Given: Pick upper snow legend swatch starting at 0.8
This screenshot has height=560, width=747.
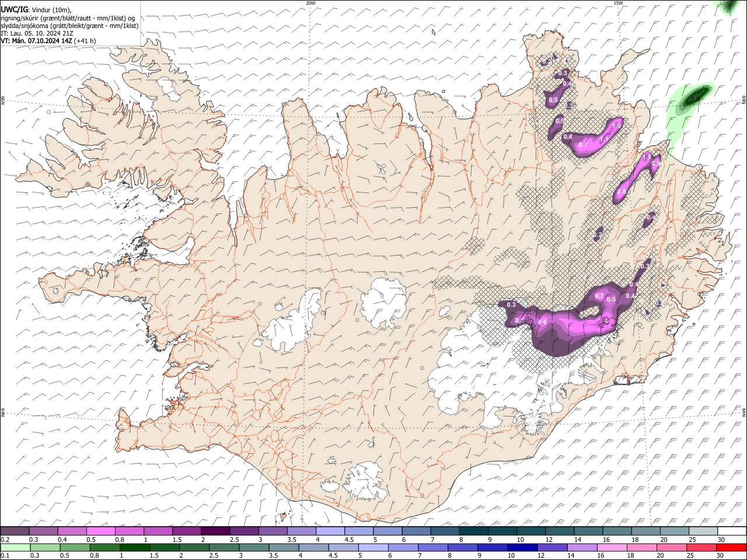Looking at the screenshot, I should pyautogui.click(x=129, y=531).
